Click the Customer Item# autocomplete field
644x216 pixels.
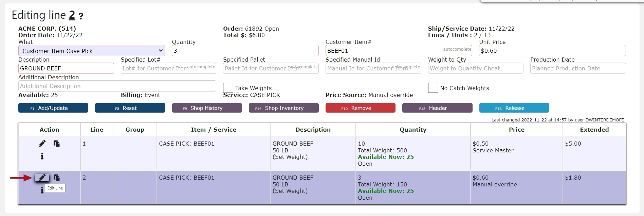coord(384,51)
